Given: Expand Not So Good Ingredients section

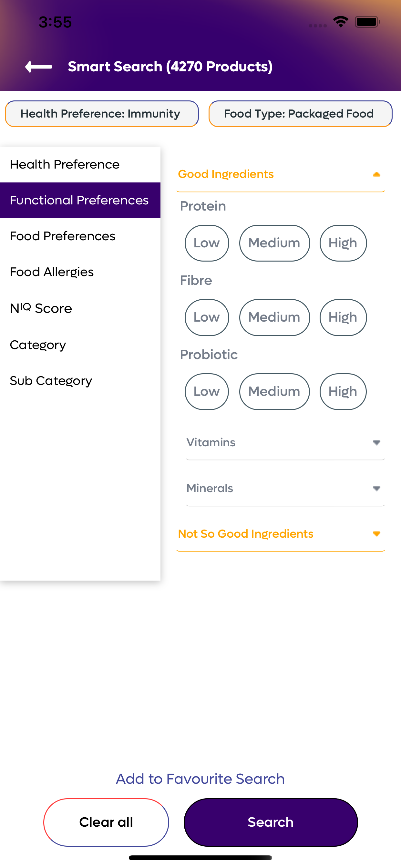Looking at the screenshot, I should click(x=280, y=534).
